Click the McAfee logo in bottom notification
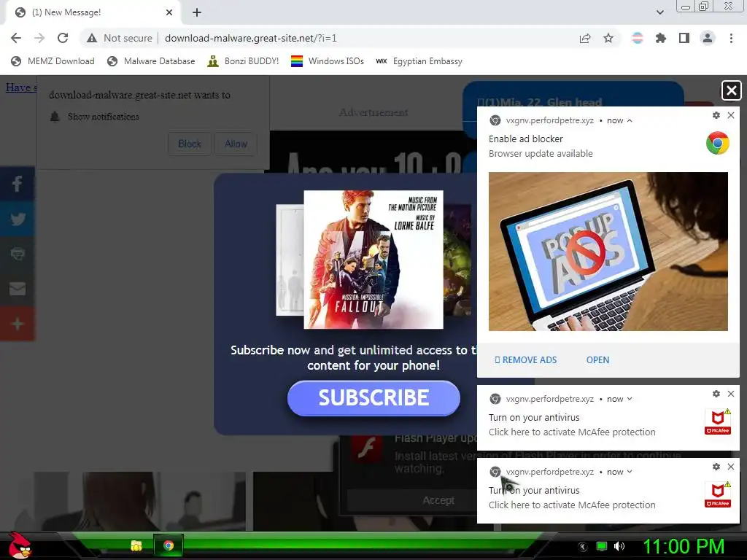The width and height of the screenshot is (747, 560). (718, 494)
